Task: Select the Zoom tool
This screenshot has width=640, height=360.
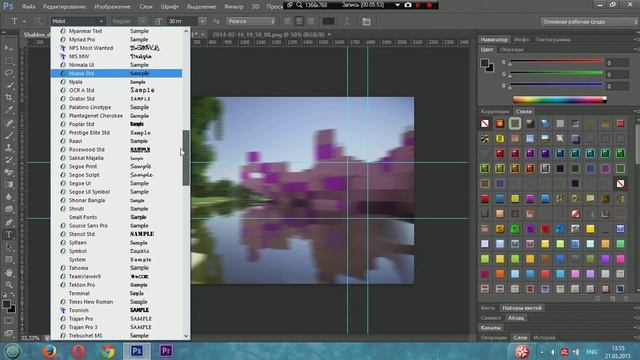Action: pyautogui.click(x=9, y=285)
